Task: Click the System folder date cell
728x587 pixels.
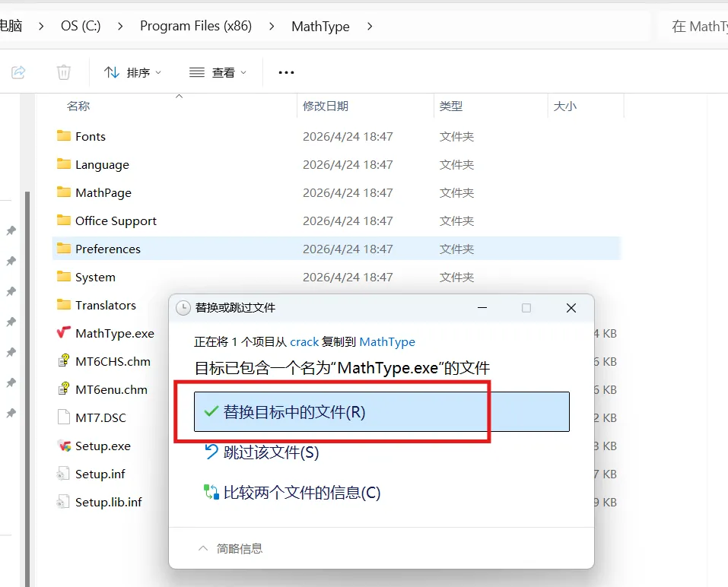Action: (348, 277)
